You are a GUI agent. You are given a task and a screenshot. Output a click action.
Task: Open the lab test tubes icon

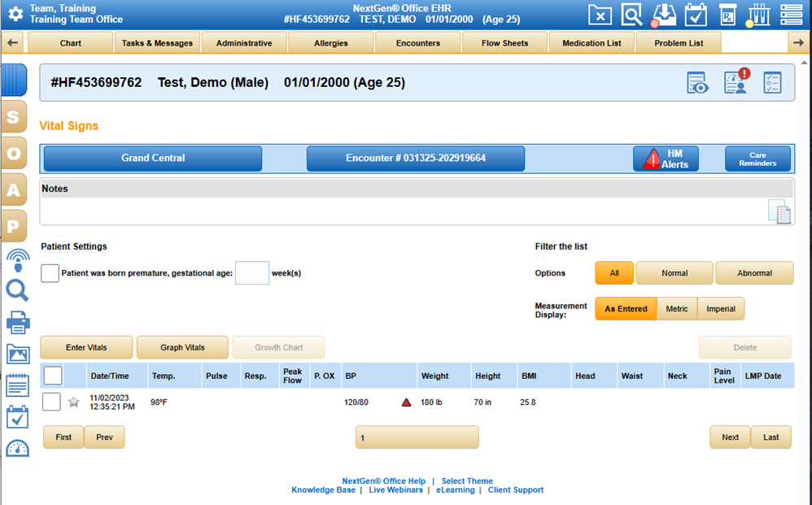(758, 15)
